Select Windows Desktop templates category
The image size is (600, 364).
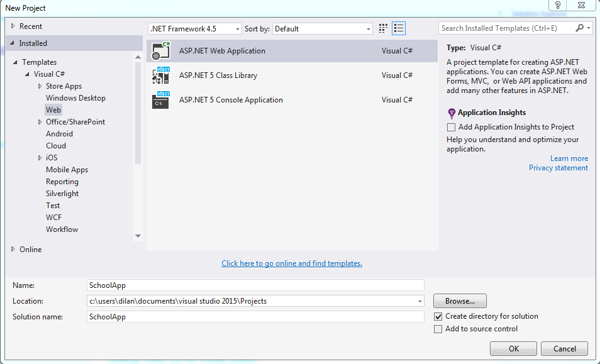(x=75, y=98)
